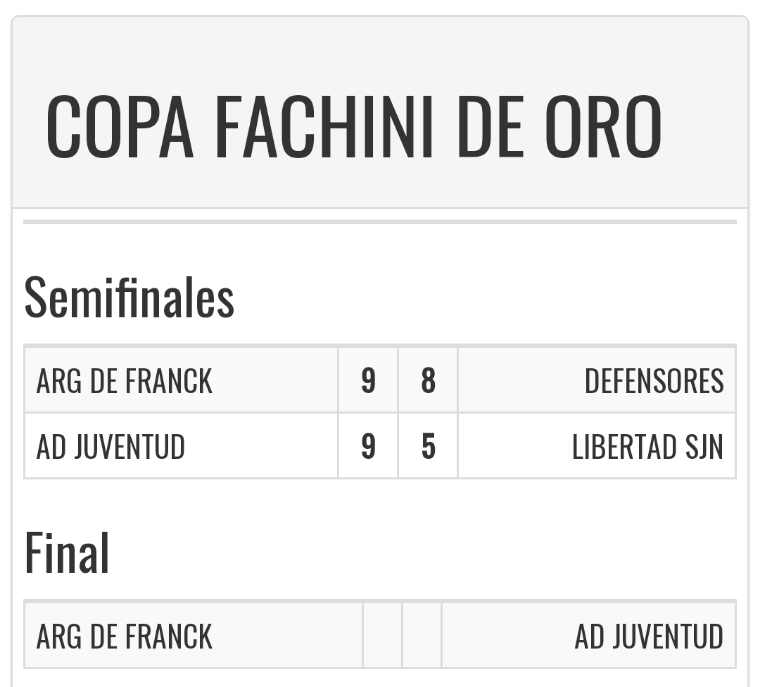
Task: Click the LIBERTAD SJN score of 5
Action: [x=428, y=446]
